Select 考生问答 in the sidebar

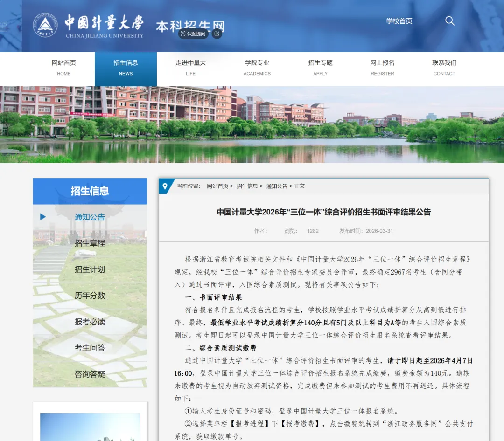click(90, 348)
